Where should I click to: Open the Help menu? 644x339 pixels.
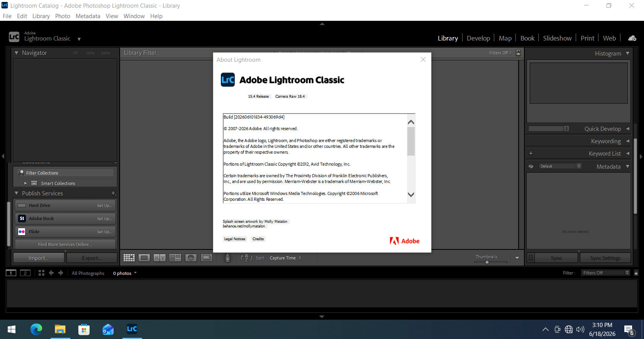pos(156,16)
